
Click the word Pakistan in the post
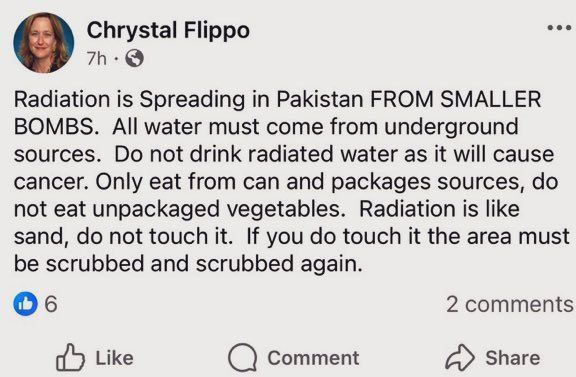click(x=319, y=99)
